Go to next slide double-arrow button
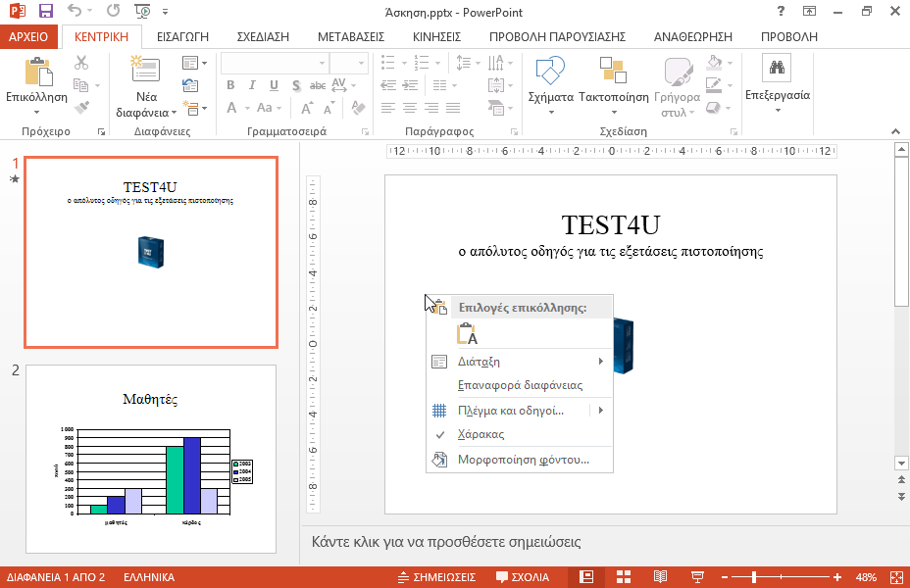 click(x=901, y=497)
